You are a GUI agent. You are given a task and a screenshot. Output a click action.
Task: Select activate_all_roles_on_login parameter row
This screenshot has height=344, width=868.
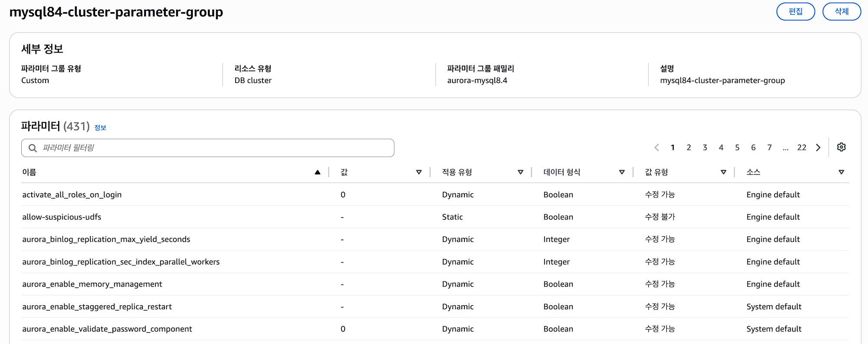coord(435,195)
